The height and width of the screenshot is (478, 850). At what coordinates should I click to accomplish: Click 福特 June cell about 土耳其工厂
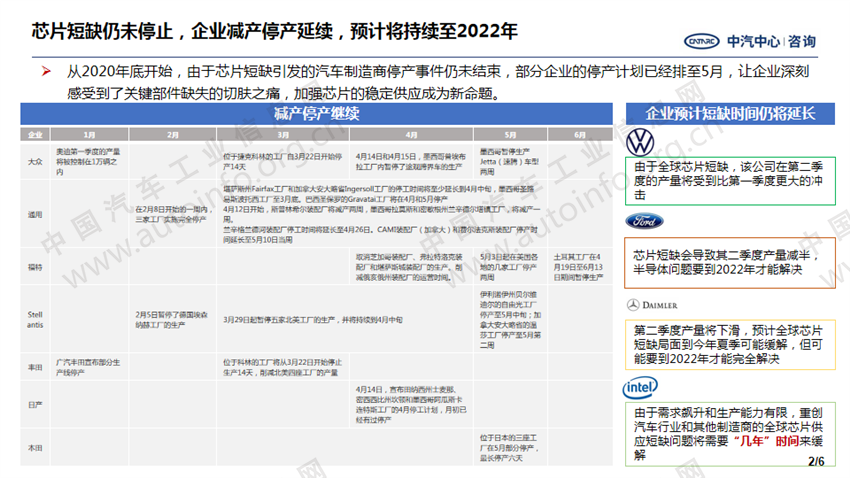pos(578,267)
